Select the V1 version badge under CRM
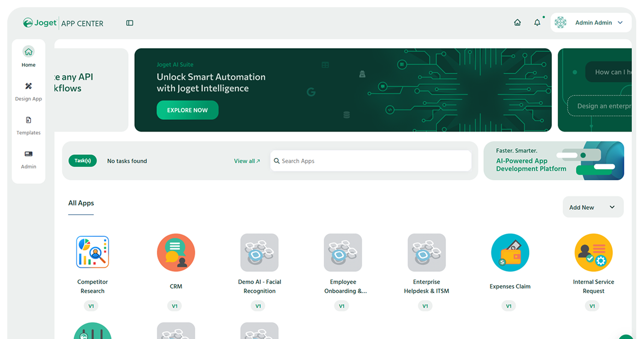The width and height of the screenshot is (644, 339). [175, 306]
